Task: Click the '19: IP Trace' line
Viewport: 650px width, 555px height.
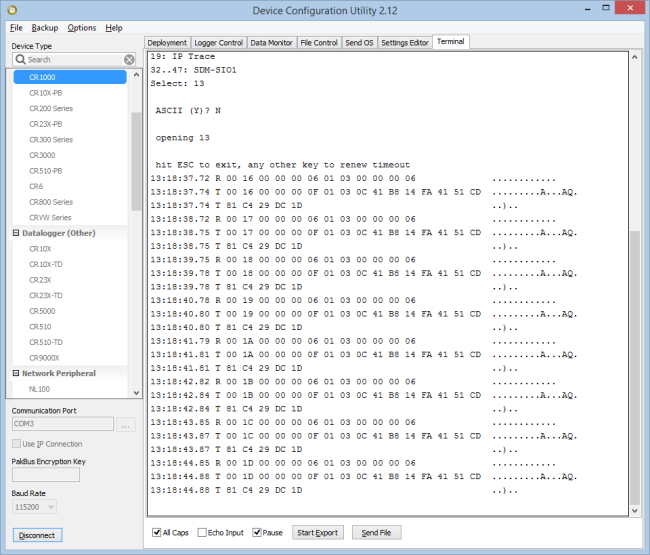Action: pos(183,56)
